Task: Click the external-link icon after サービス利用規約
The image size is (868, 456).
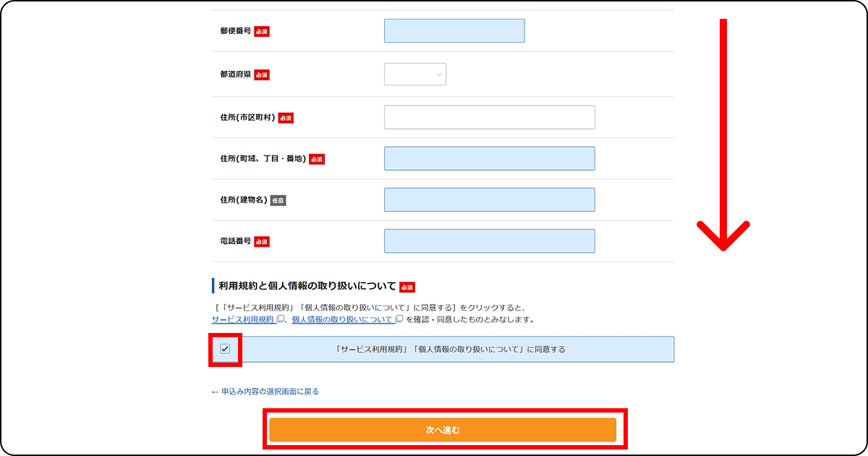Action: pos(281,319)
